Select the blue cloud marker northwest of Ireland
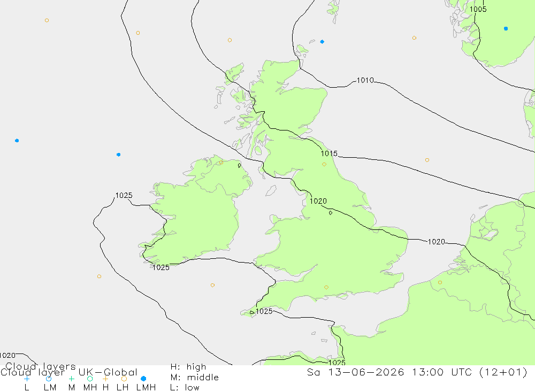This screenshot has width=535, height=392. coord(118,155)
